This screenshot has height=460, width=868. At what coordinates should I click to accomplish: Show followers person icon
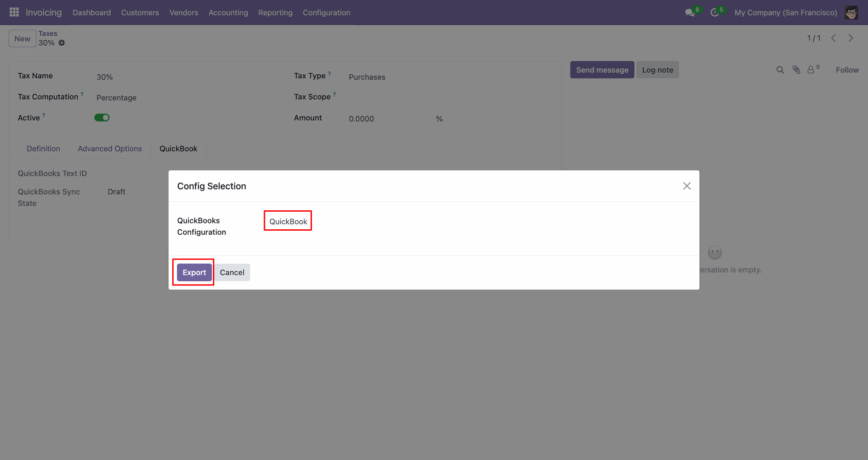point(811,70)
